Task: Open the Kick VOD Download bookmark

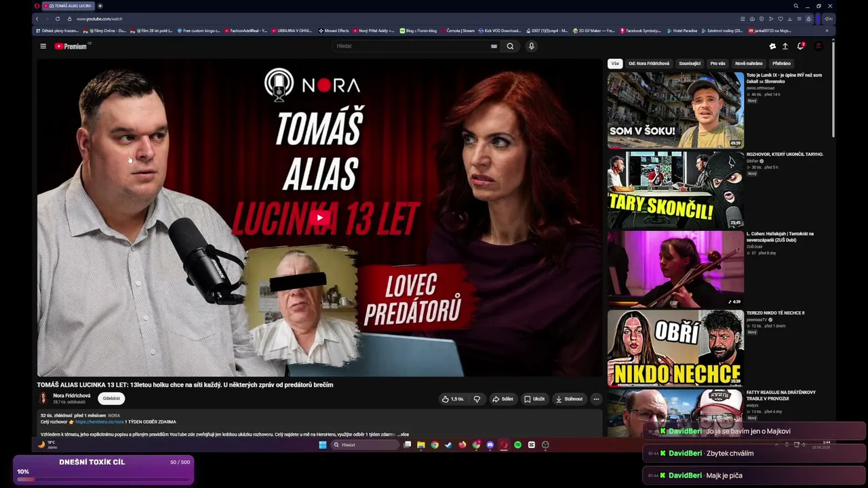Action: click(500, 30)
